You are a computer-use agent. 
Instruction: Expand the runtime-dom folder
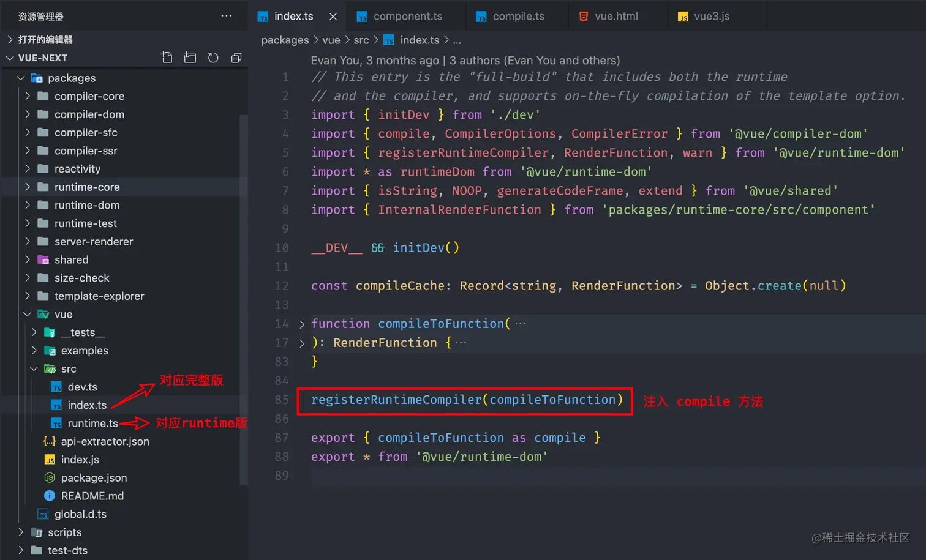click(28, 205)
